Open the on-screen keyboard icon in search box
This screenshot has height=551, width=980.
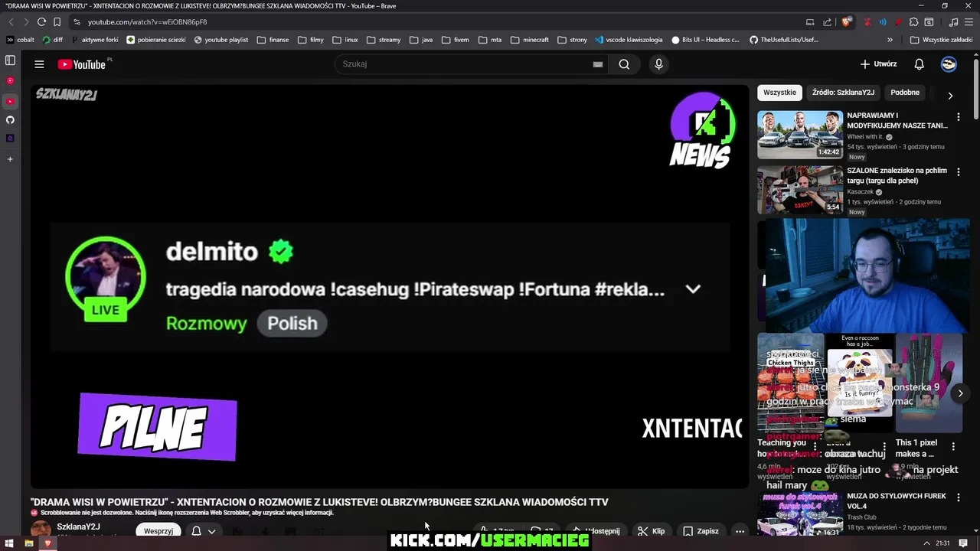click(597, 64)
